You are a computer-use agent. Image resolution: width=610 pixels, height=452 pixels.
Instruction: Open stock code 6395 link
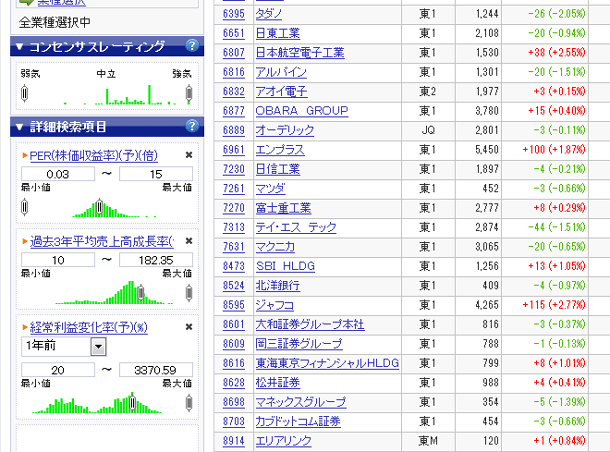pos(234,14)
